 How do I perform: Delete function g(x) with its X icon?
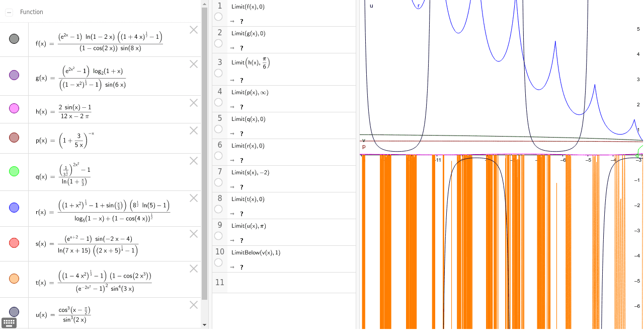194,64
